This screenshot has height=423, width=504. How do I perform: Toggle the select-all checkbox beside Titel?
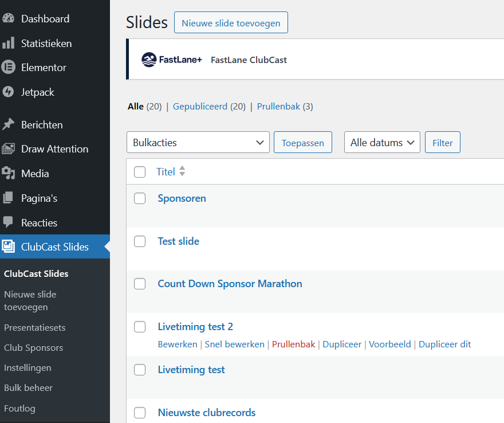[x=140, y=172]
